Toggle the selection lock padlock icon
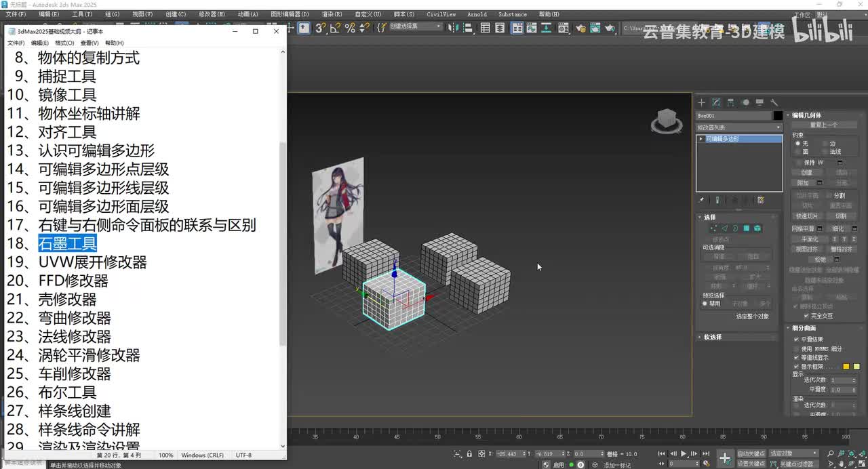Image resolution: width=868 pixels, height=469 pixels. [x=469, y=453]
